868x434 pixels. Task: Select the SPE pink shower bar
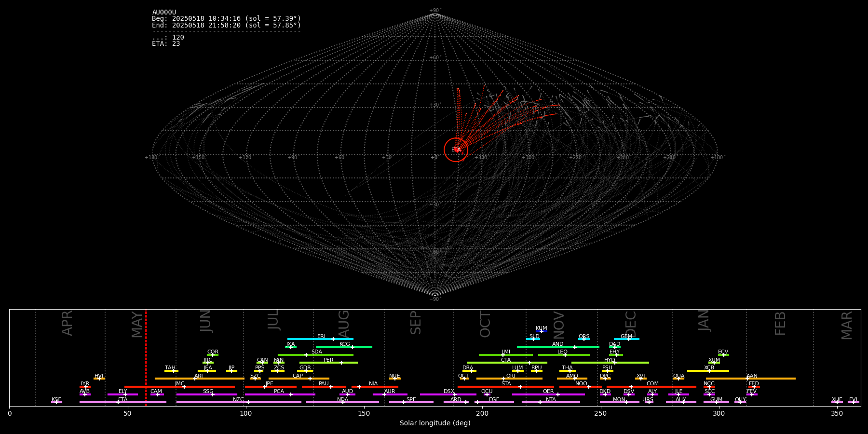(411, 402)
